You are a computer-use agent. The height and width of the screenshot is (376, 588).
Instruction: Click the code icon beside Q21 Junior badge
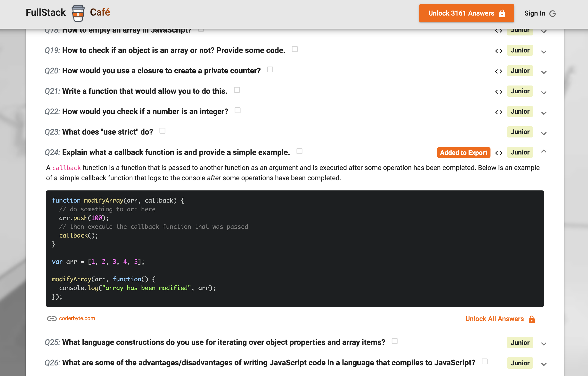point(498,92)
